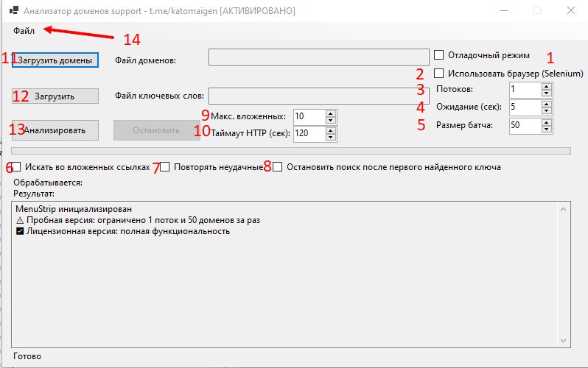Increase Потоков value with up arrow
588x368 pixels.
[546, 85]
